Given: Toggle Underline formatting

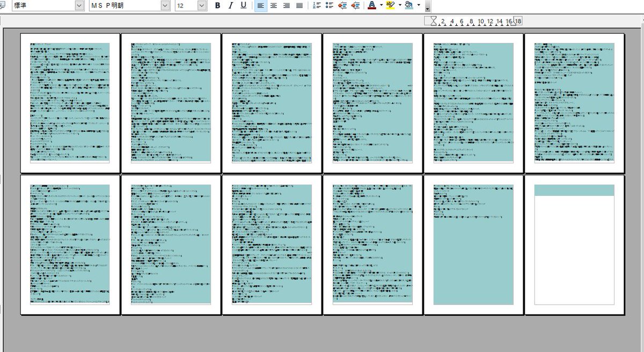Looking at the screenshot, I should [244, 5].
